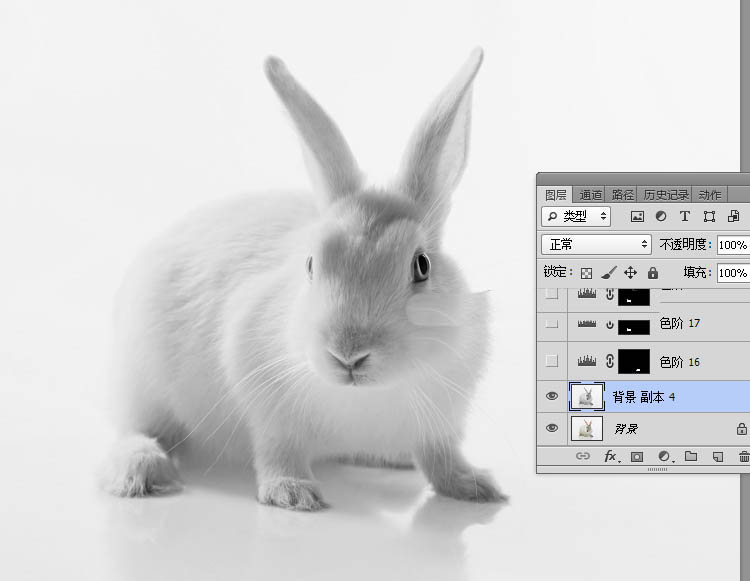This screenshot has width=750, height=581.
Task: Show the 色阶 17 layer
Action: pos(552,324)
